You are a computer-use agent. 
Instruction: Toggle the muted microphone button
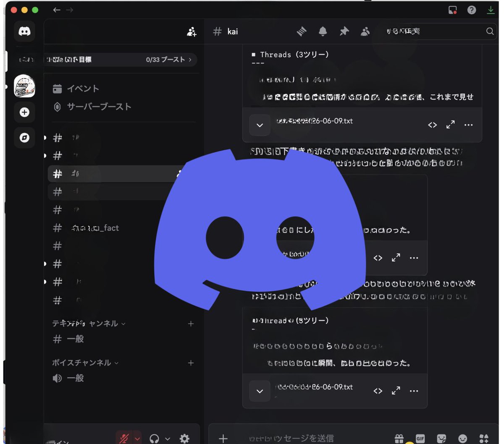[124, 439]
